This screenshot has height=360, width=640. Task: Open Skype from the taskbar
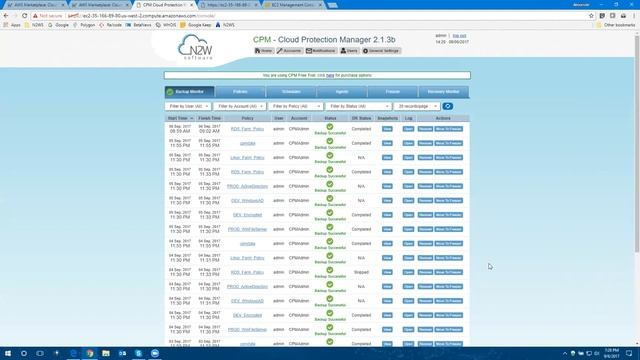point(138,353)
